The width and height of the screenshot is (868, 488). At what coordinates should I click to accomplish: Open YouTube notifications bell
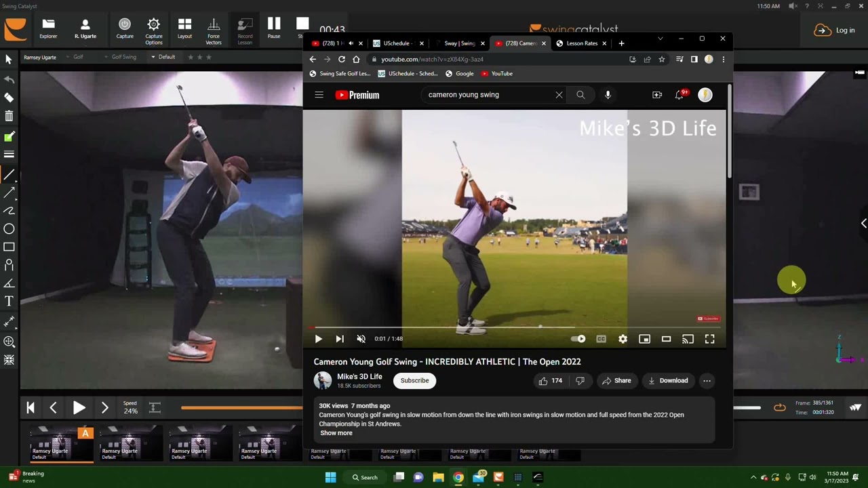(679, 95)
